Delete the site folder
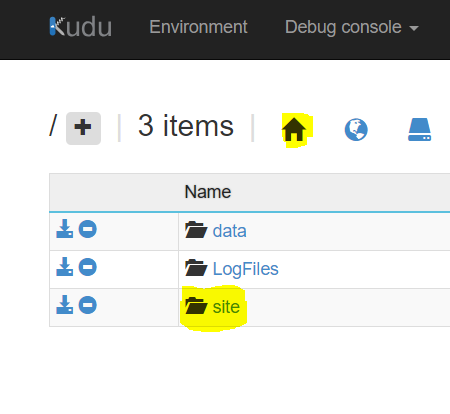Viewport: 450px width, 414px height. tap(88, 305)
